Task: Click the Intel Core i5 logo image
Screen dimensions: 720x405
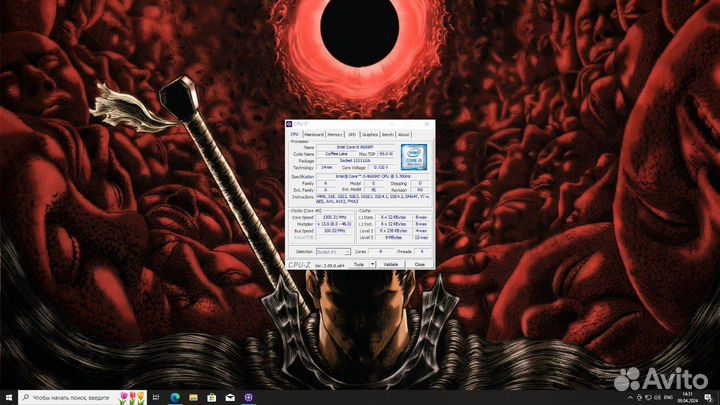Action: click(414, 157)
